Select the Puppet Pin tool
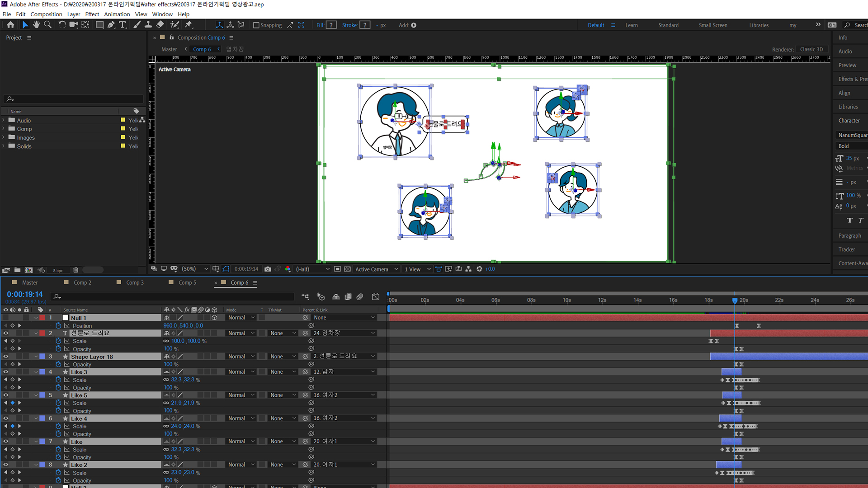868x488 pixels. [189, 25]
